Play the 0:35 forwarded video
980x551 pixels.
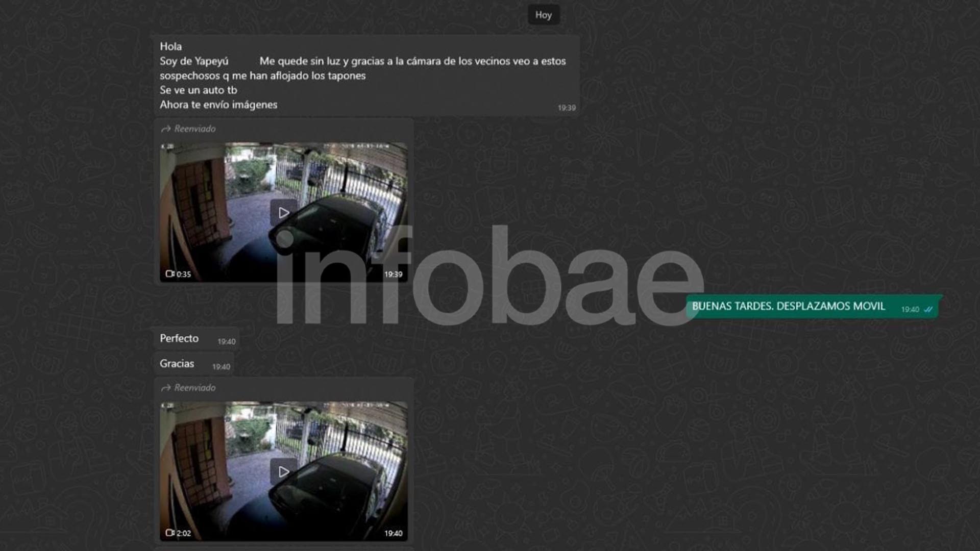click(x=283, y=213)
